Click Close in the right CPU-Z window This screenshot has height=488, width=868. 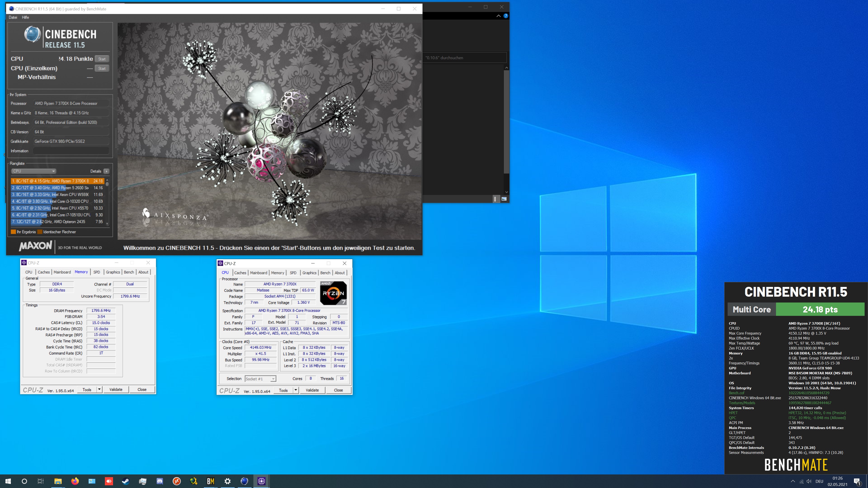point(338,390)
